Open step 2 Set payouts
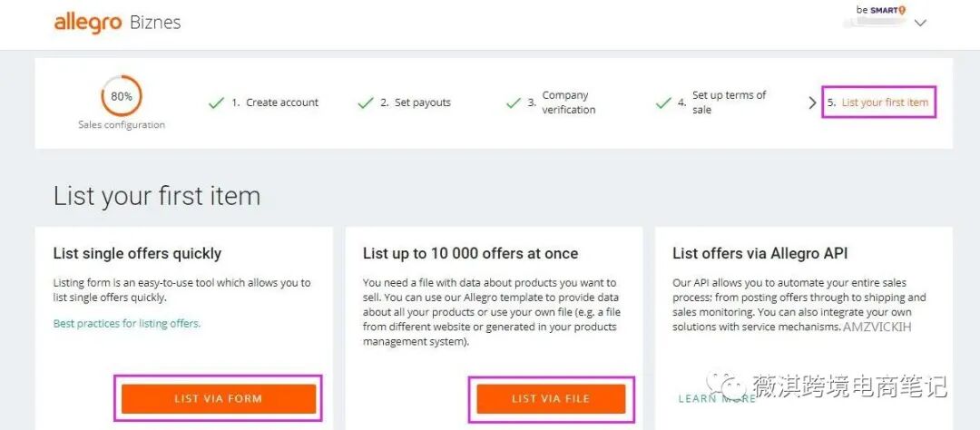 422,103
